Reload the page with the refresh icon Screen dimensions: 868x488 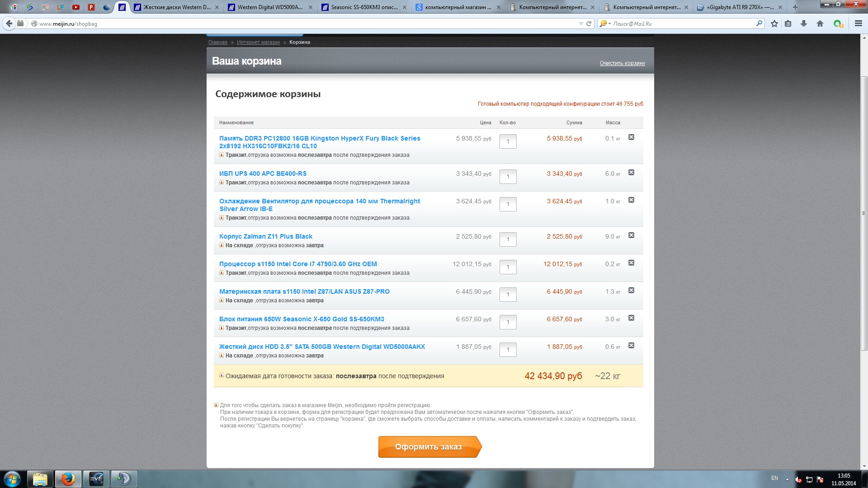[x=589, y=23]
